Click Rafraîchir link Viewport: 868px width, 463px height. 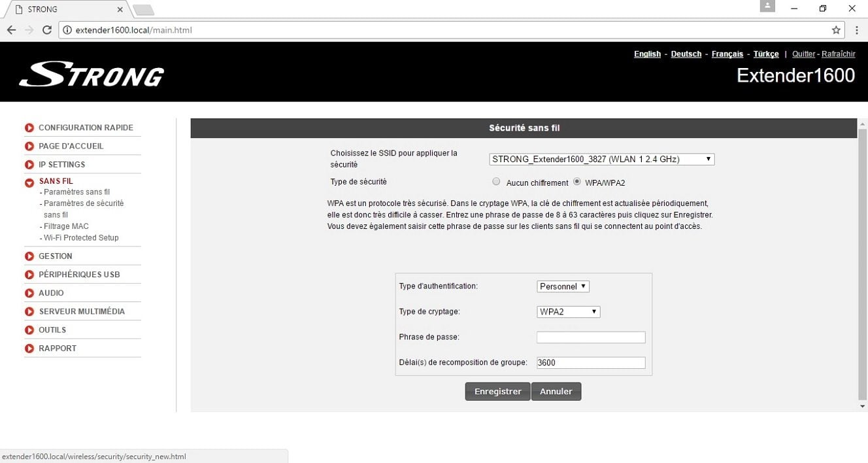(x=839, y=54)
